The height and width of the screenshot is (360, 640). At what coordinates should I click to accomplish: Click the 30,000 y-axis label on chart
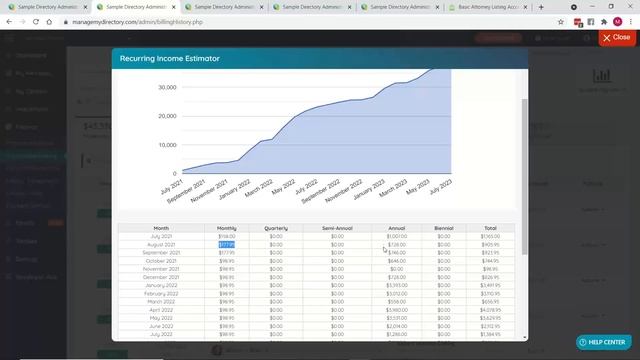pos(167,87)
